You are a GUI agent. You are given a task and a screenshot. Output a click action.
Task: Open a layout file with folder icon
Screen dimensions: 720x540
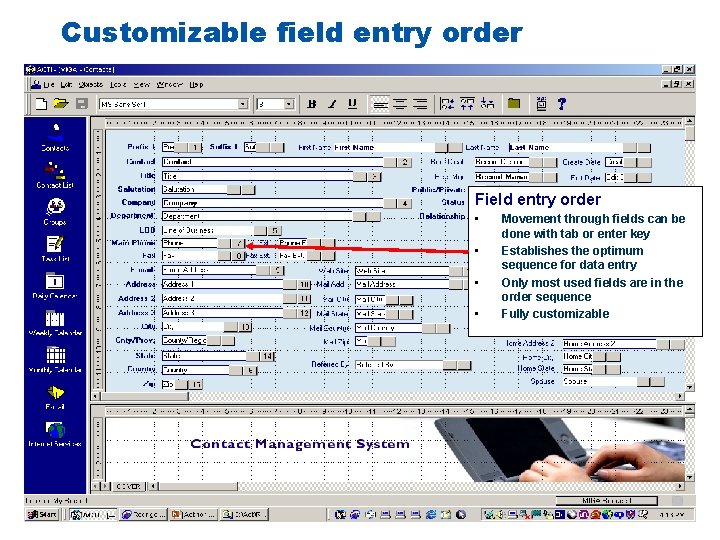click(x=61, y=104)
